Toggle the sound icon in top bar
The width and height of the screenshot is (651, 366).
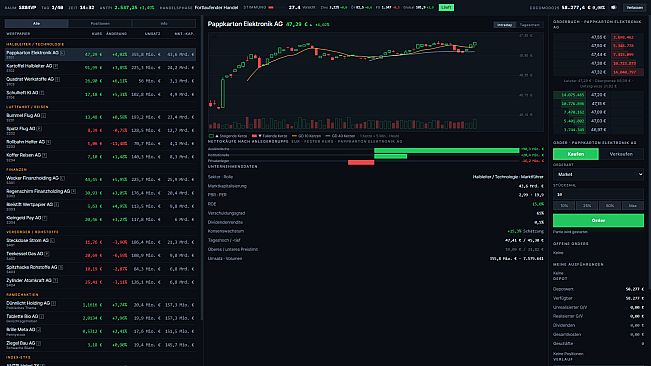point(614,7)
